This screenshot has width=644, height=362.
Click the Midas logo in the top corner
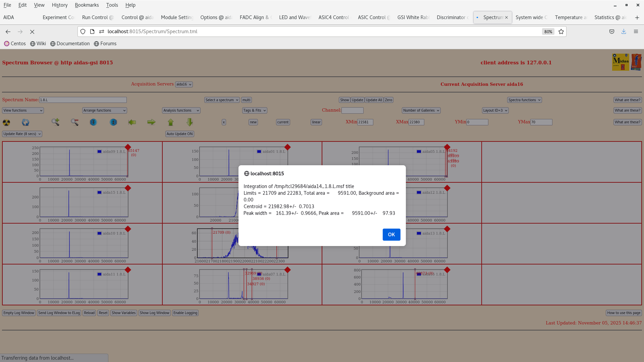pos(621,62)
